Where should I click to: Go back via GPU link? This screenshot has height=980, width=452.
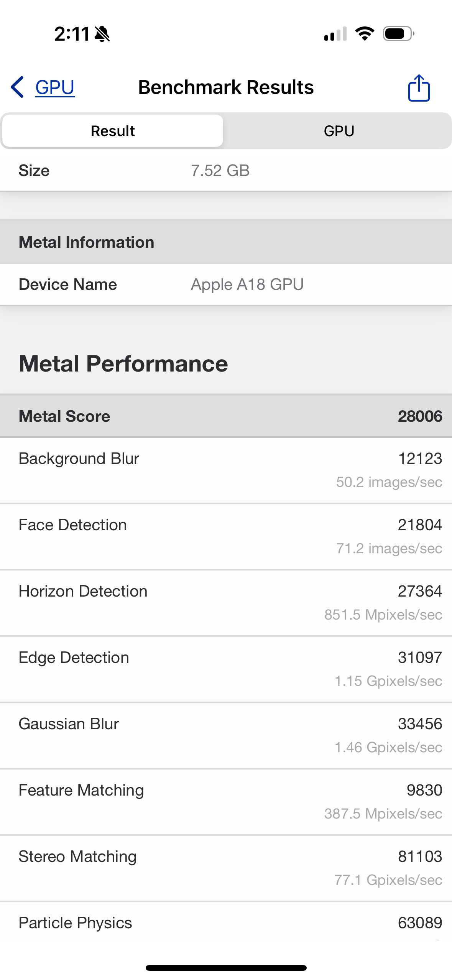point(55,87)
